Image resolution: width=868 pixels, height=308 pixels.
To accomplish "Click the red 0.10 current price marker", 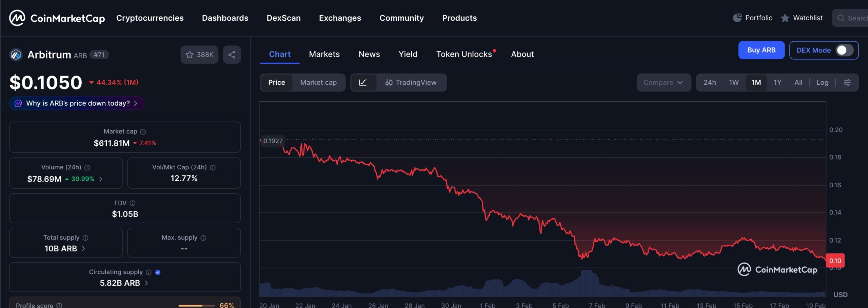I will click(x=835, y=261).
